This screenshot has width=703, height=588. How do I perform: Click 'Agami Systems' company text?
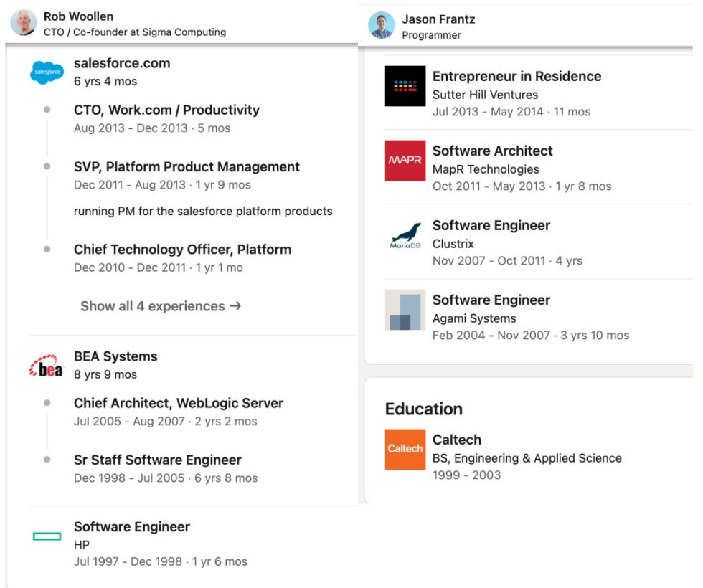click(474, 318)
